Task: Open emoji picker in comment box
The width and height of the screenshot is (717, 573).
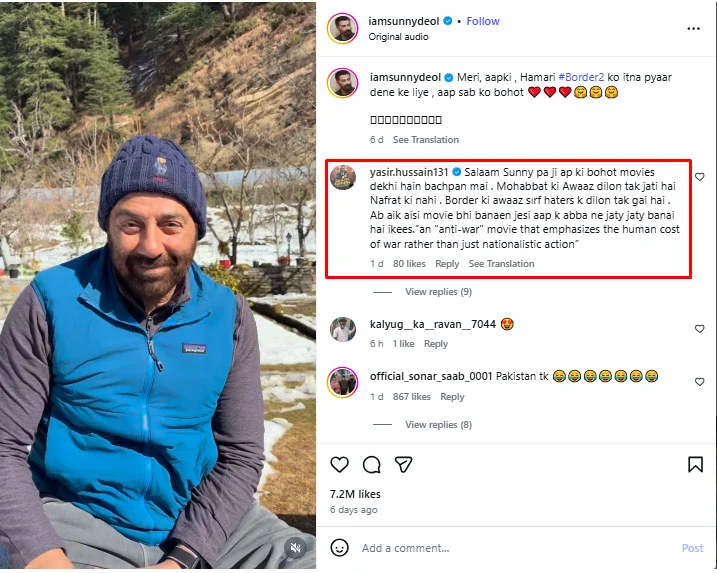Action: [x=340, y=548]
